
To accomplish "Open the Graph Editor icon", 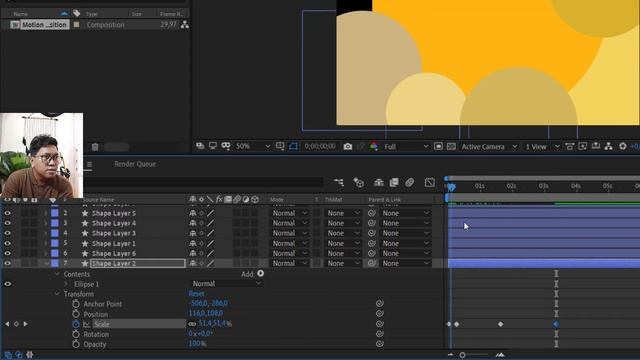I will pyautogui.click(x=430, y=182).
